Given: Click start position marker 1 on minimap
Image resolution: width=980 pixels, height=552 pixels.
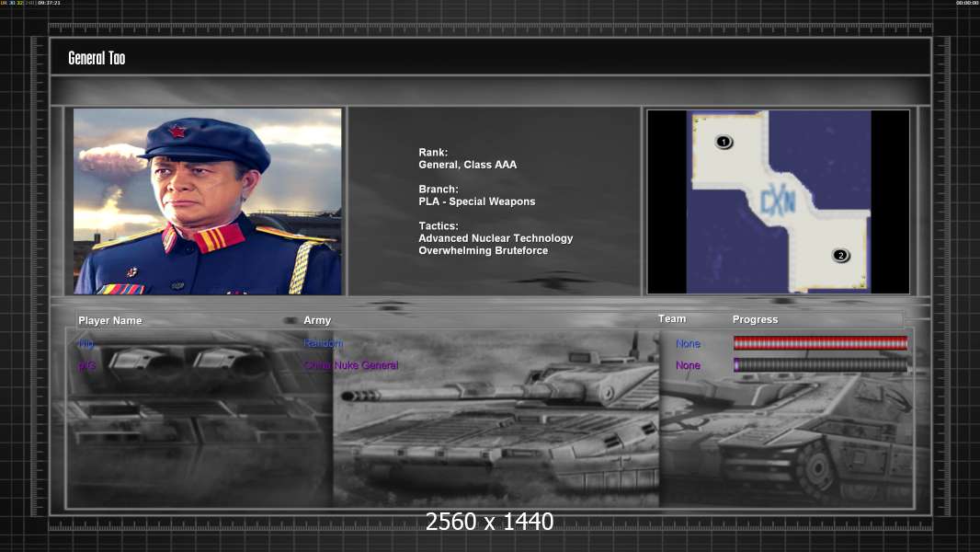Looking at the screenshot, I should click(x=724, y=142).
